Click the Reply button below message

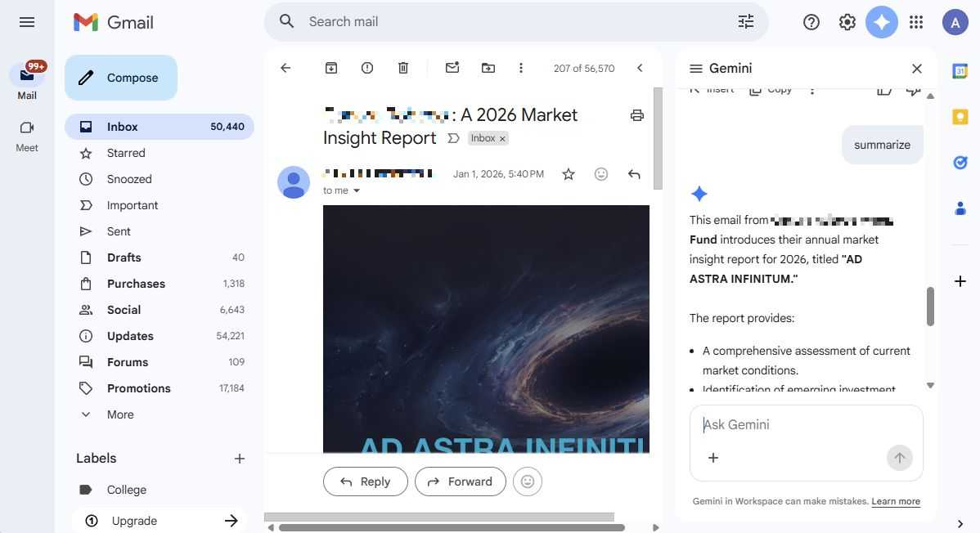coord(366,481)
